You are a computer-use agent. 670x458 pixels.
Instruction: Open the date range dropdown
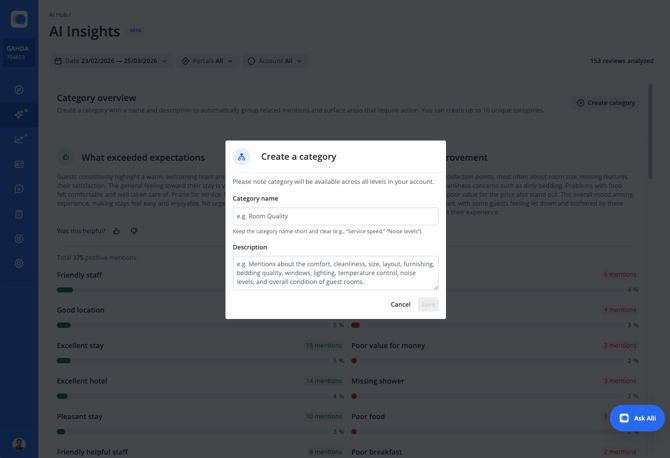click(x=111, y=61)
